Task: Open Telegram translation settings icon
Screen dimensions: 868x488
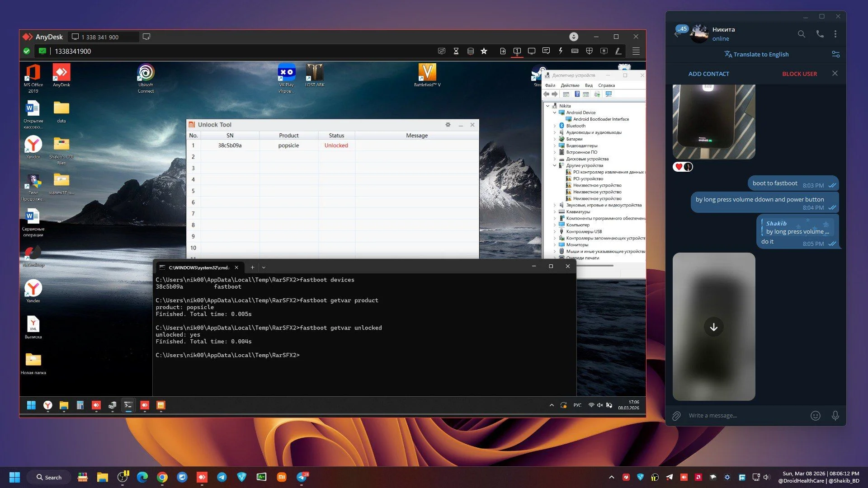Action: pyautogui.click(x=836, y=54)
